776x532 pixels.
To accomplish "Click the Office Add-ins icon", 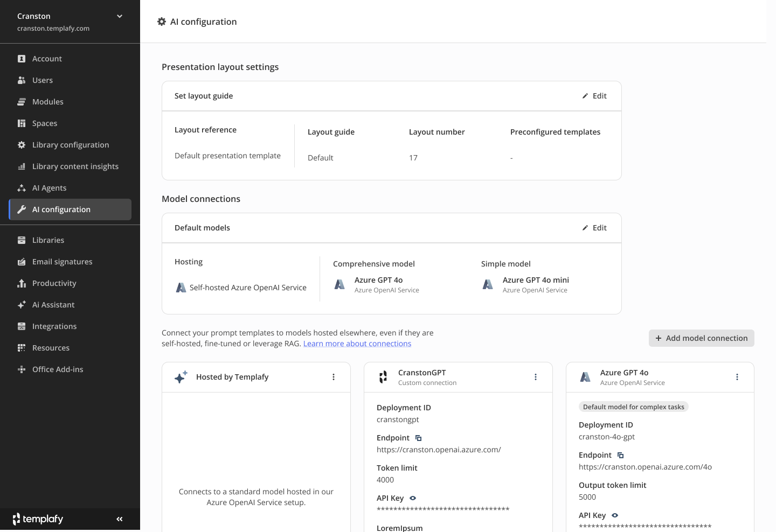I will point(22,369).
